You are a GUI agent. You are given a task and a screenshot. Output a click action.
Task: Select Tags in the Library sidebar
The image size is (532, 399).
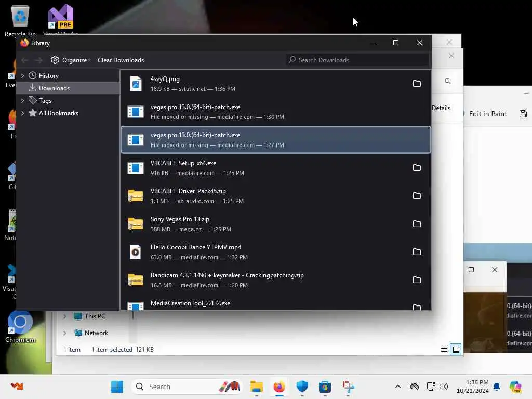tap(45, 101)
